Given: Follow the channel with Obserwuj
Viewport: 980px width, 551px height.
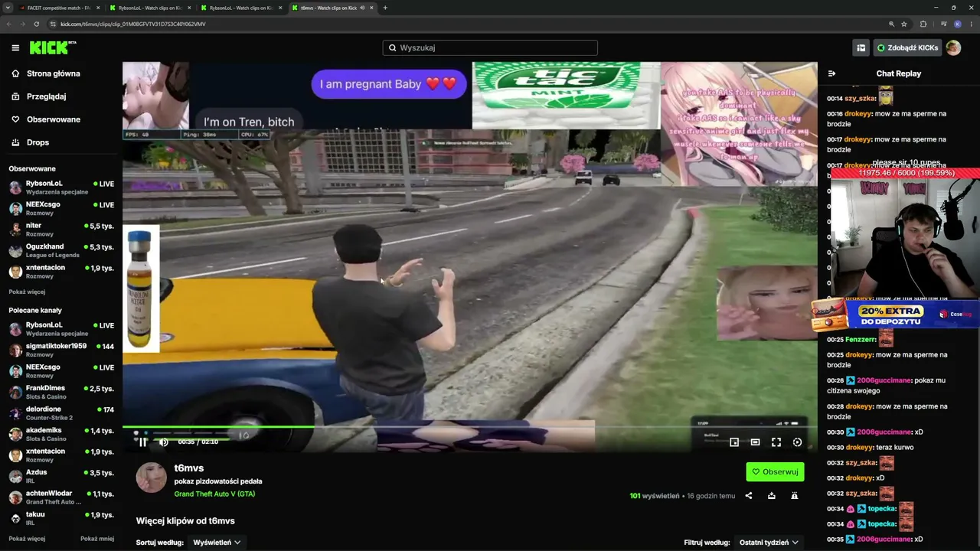Looking at the screenshot, I should 775,472.
